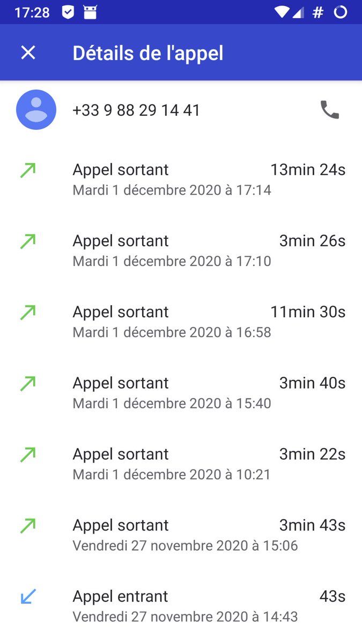Tap the 43s incoming call duration

333,596
